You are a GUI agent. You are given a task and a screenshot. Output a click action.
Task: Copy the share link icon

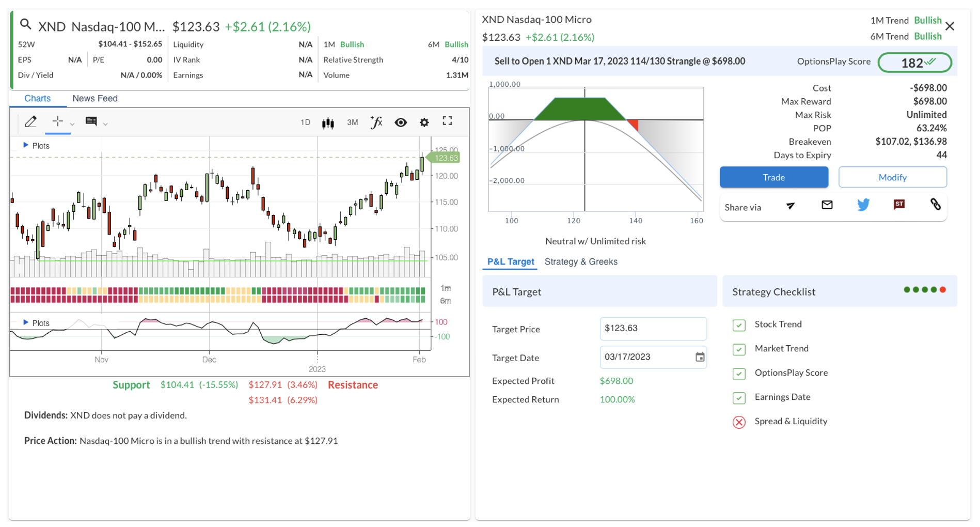936,205
